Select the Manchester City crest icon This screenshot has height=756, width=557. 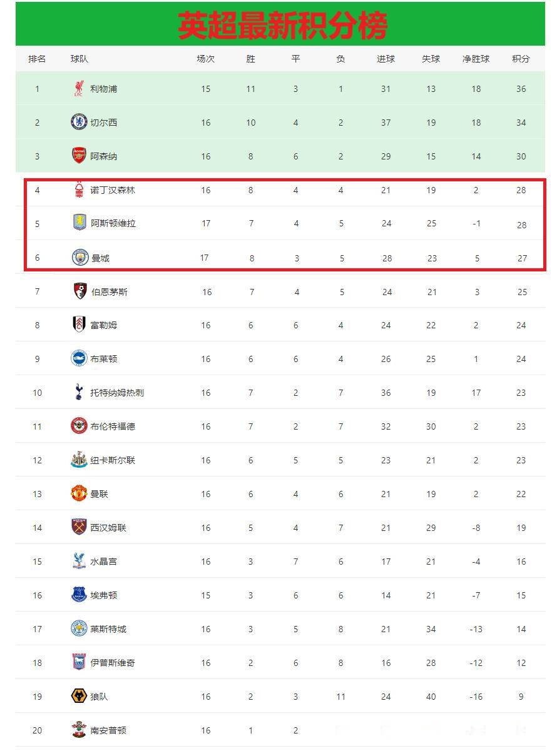tap(79, 257)
